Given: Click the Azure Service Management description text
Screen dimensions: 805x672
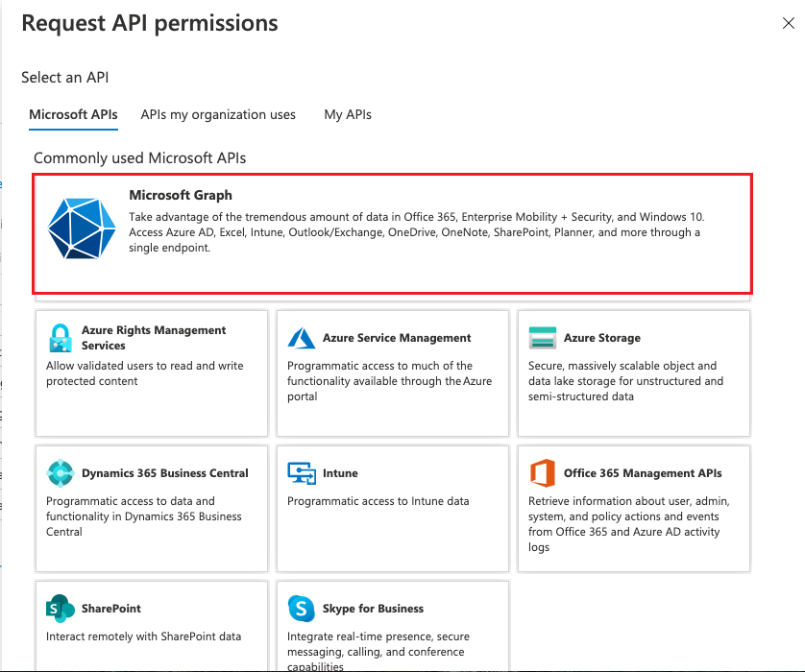Looking at the screenshot, I should coord(389,381).
